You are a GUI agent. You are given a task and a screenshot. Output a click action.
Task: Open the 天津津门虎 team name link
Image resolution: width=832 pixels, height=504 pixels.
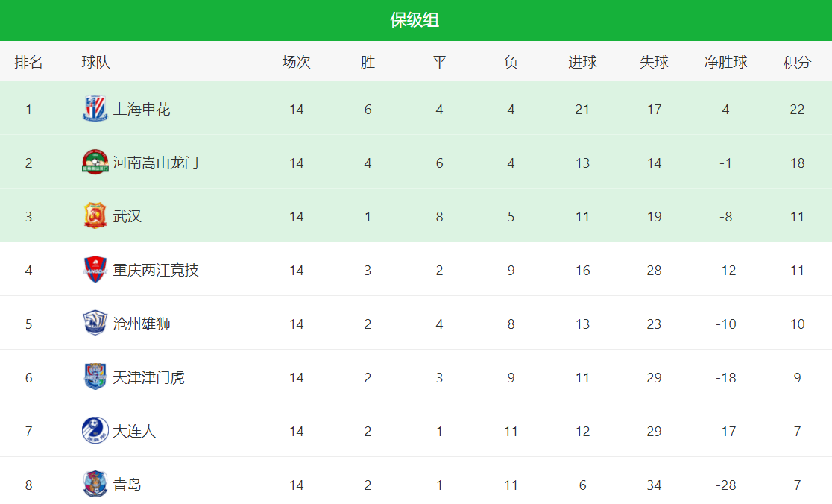(148, 378)
